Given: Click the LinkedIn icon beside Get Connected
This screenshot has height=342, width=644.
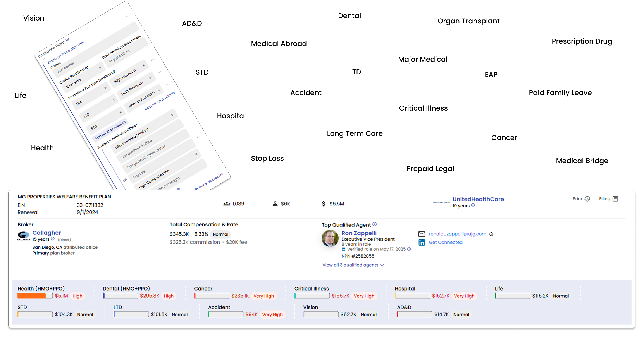Looking at the screenshot, I should point(422,242).
